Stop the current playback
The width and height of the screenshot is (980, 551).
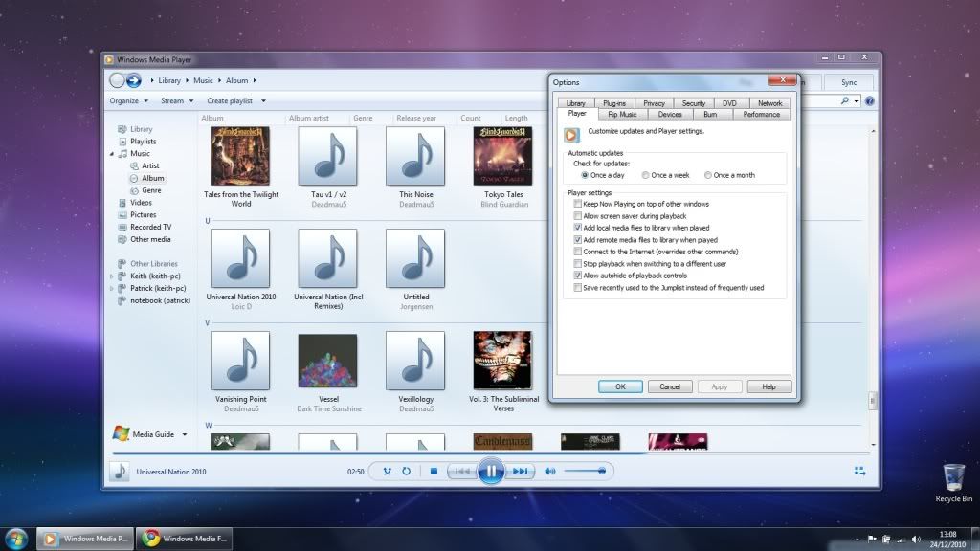pyautogui.click(x=434, y=471)
